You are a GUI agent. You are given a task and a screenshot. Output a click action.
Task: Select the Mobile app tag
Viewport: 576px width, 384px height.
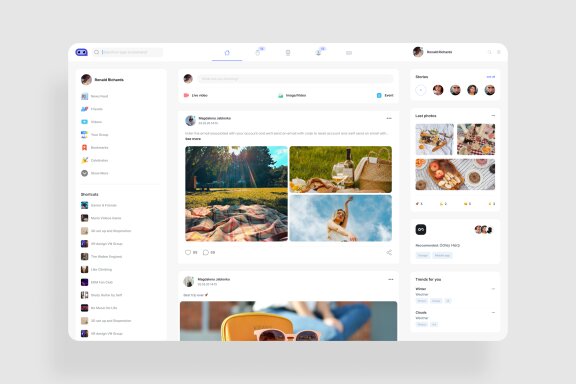(x=442, y=255)
